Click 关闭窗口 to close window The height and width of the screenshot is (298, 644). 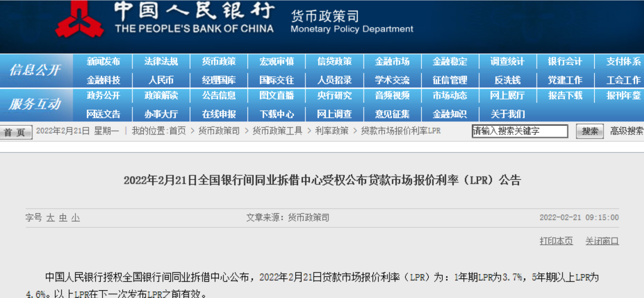click(602, 241)
